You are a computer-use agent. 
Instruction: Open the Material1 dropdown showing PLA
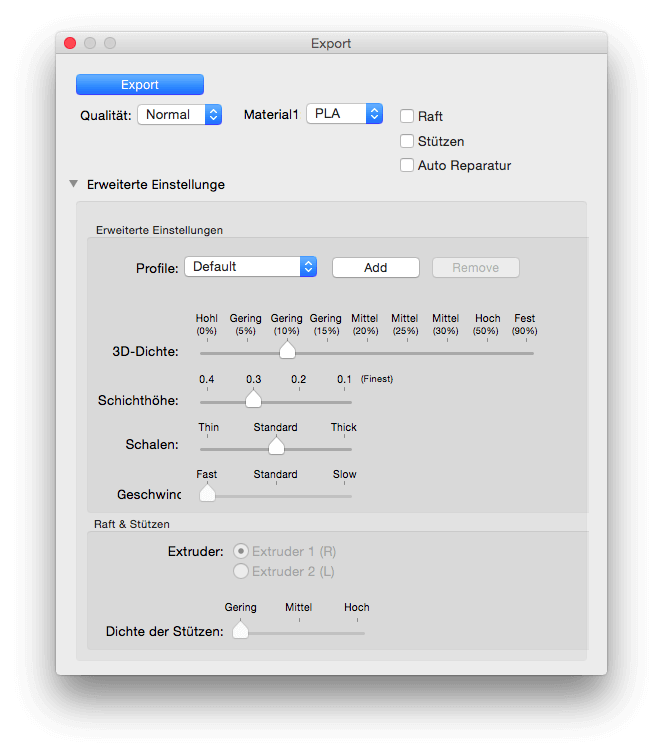coord(344,114)
